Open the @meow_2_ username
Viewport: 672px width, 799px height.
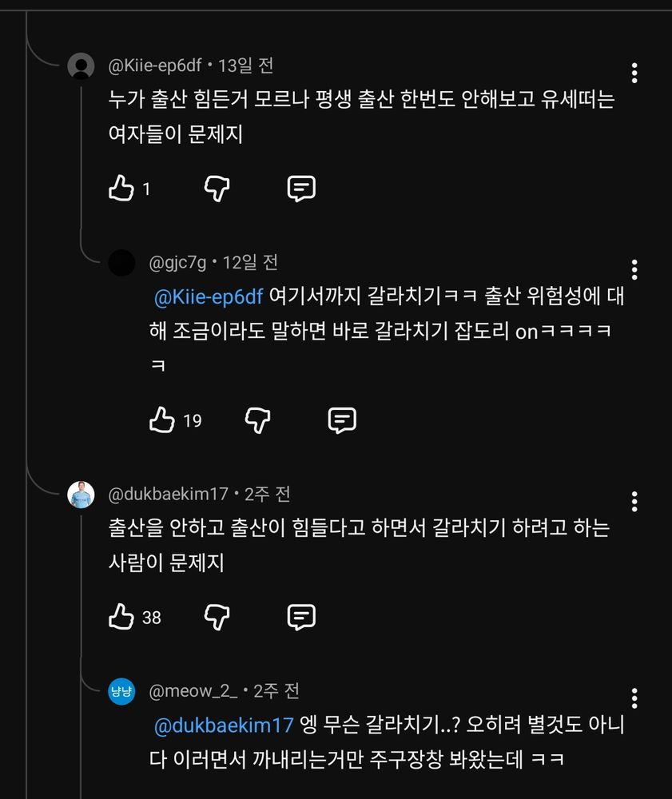(193, 691)
